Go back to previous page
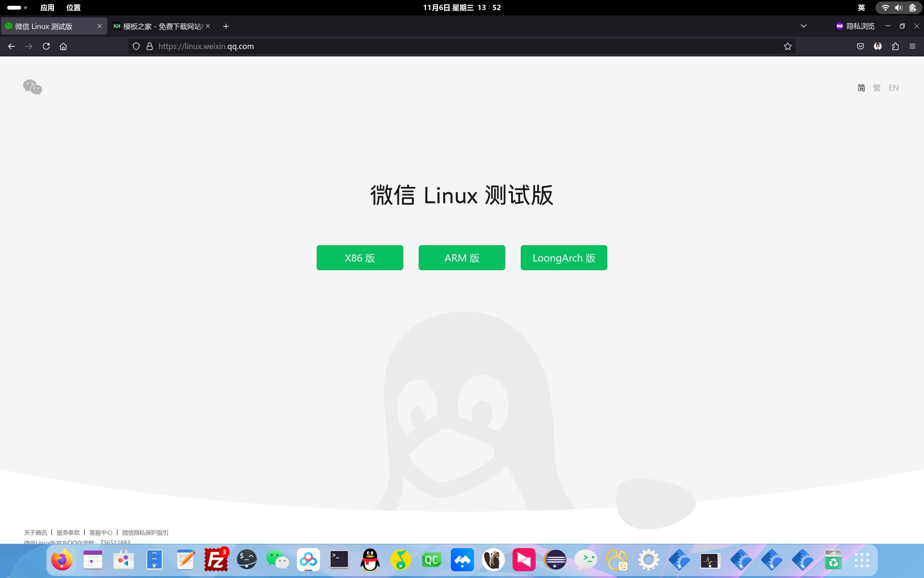The image size is (924, 578). tap(12, 46)
